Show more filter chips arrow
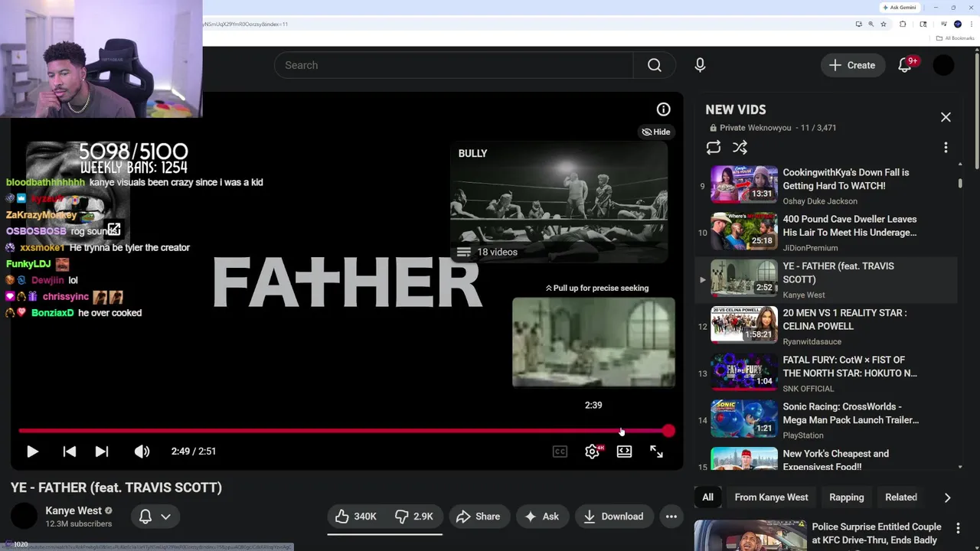Viewport: 980px width, 551px height. point(947,497)
